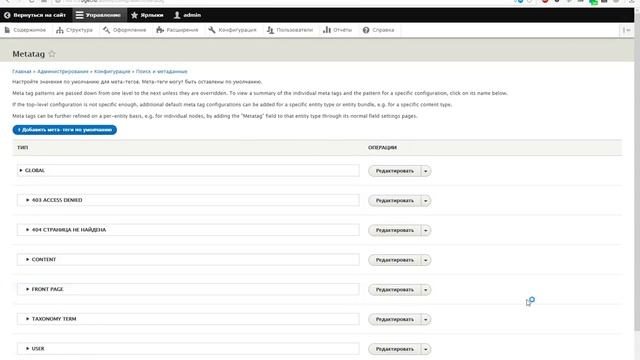This screenshot has height=360, width=640.
Task: Open operations dropdown arrow for 404 row
Action: tap(426, 231)
